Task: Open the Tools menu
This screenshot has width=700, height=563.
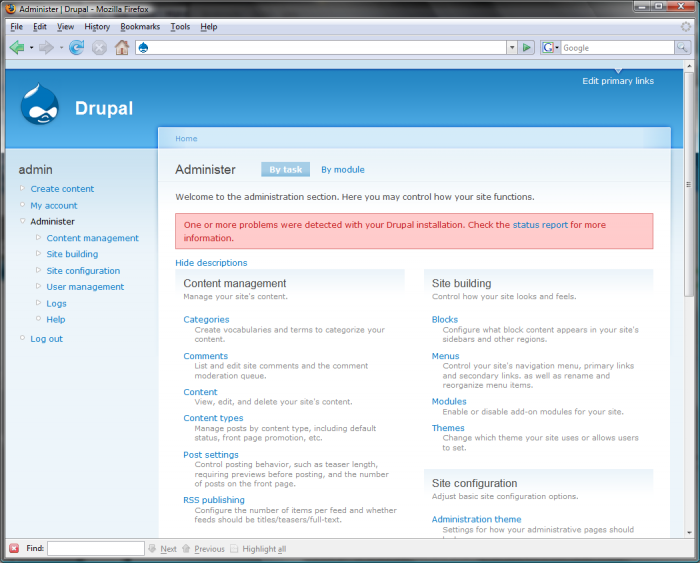Action: [180, 27]
